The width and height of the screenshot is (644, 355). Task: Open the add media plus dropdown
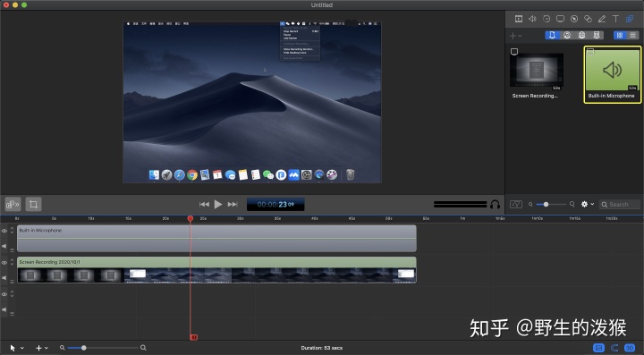(x=515, y=36)
